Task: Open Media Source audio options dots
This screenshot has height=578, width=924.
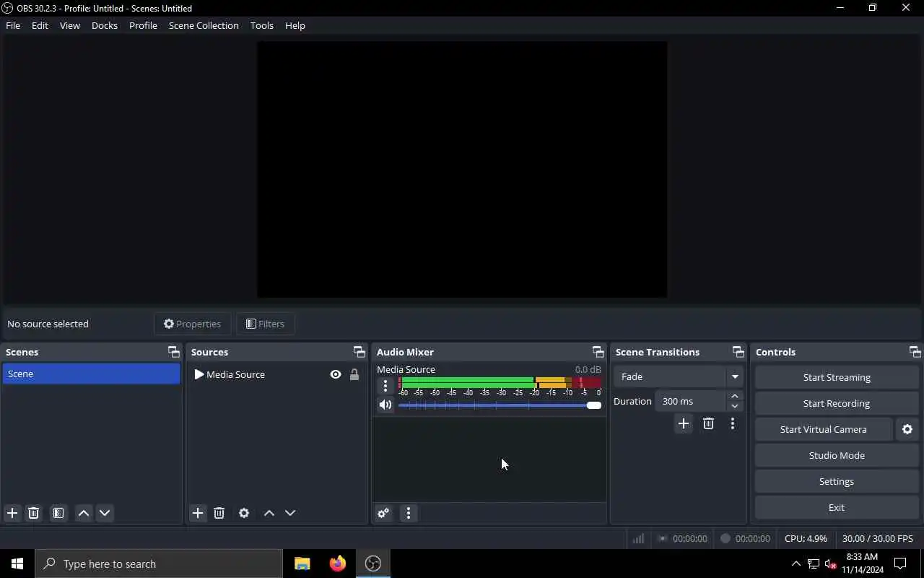Action: [x=385, y=386]
